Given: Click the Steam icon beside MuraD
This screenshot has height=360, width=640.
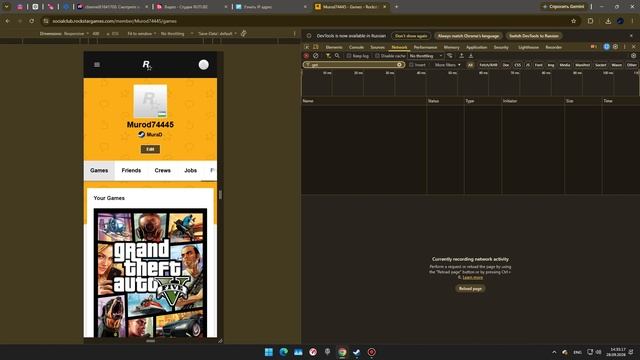Looking at the screenshot, I should (141, 134).
